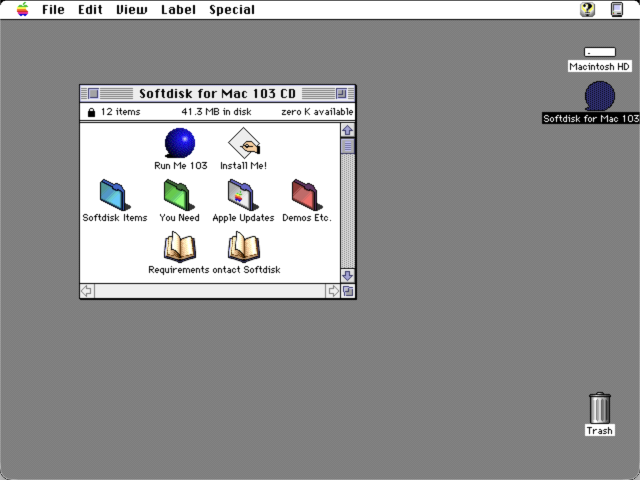Select the Requirements book document icon

[x=180, y=247]
